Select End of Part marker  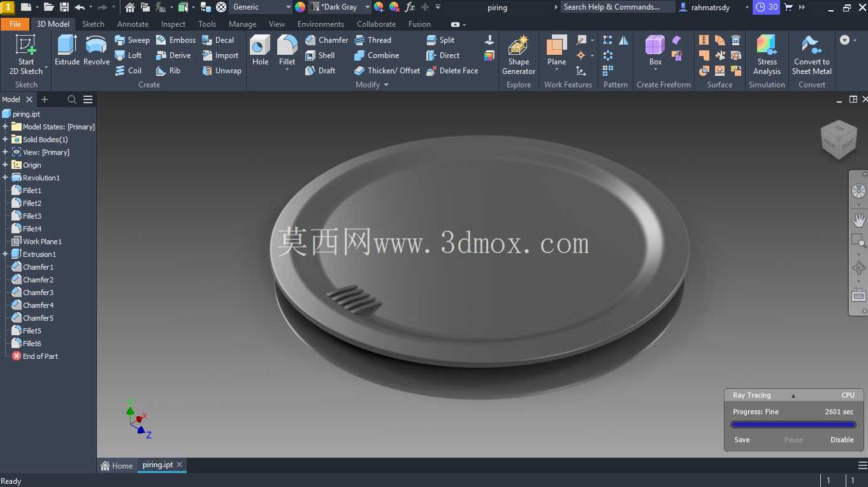[40, 356]
